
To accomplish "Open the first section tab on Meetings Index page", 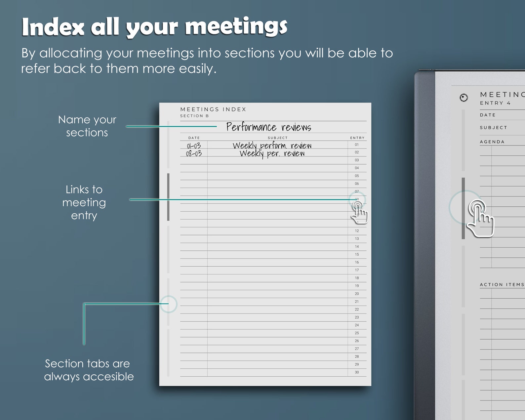I will tap(168, 145).
